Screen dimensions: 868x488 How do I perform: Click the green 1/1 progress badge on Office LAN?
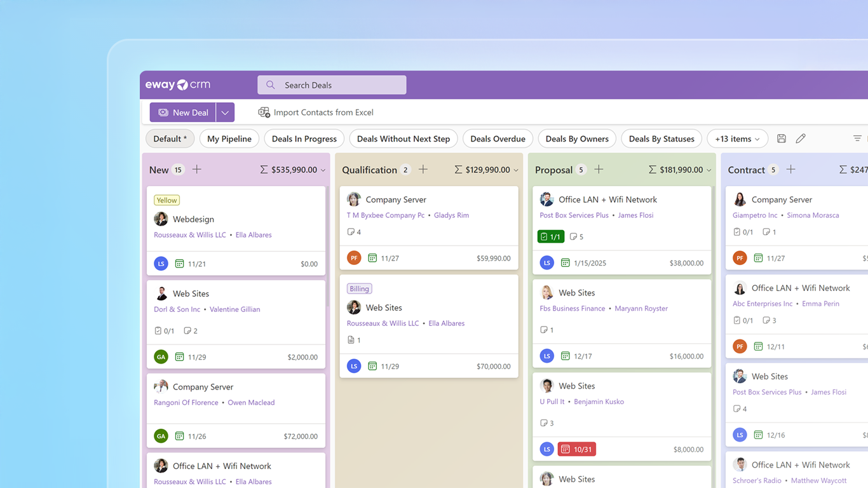coord(550,236)
